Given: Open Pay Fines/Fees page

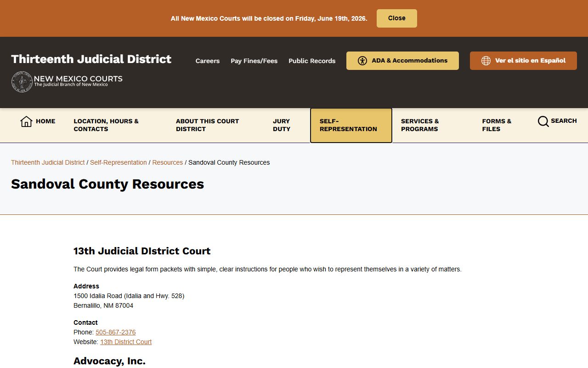Looking at the screenshot, I should coord(254,61).
